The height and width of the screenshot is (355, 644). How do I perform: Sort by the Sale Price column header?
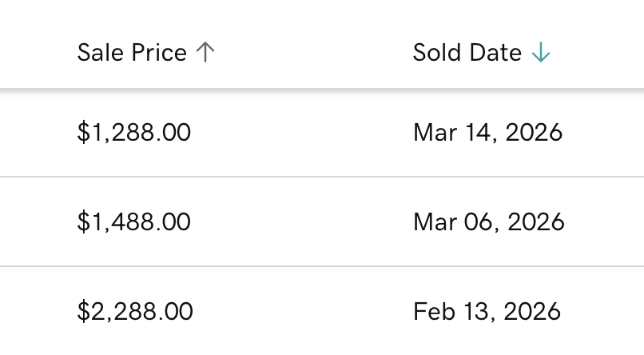tap(132, 53)
